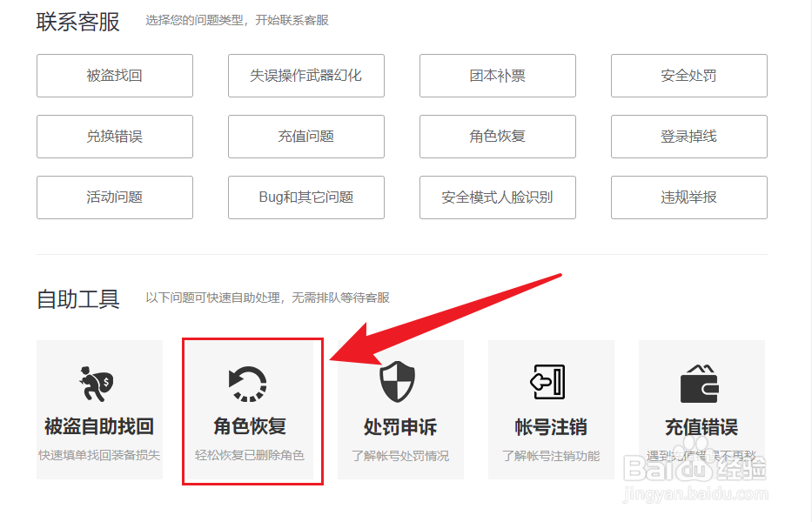Click the Bug和其它问题 button
Screen dimensions: 812x522
pyautogui.click(x=306, y=197)
